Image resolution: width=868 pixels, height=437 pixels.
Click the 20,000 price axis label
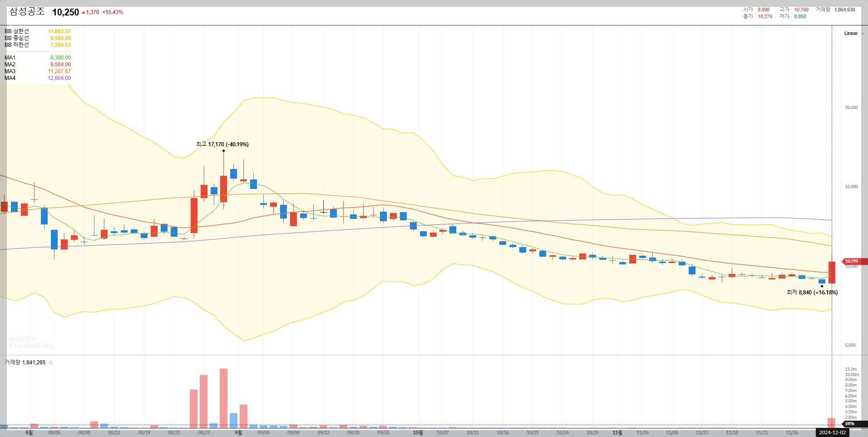[851, 108]
